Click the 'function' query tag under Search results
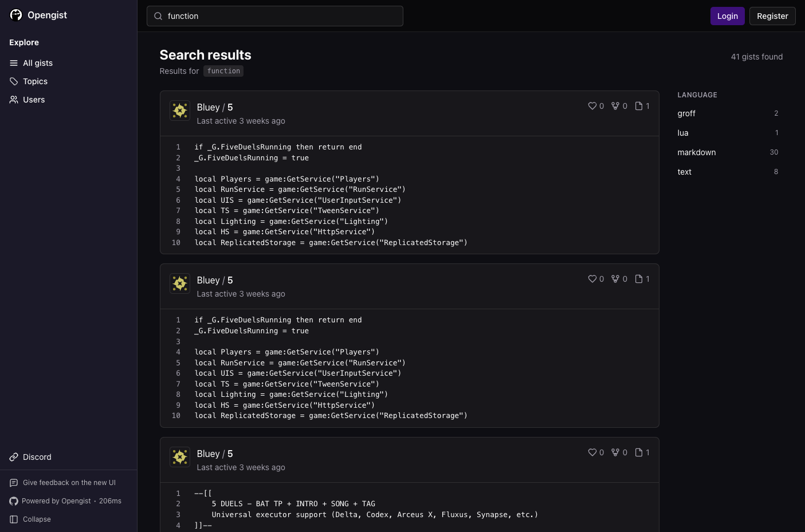 click(223, 71)
